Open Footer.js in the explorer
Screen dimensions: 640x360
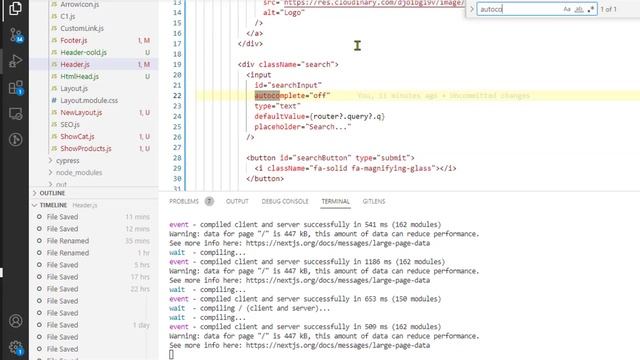click(74, 40)
